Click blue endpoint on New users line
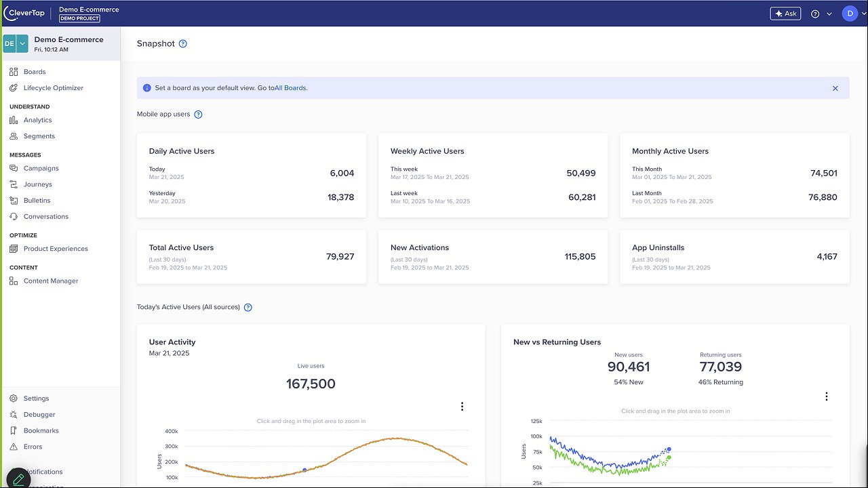Viewport: 868px width, 488px height. pyautogui.click(x=669, y=449)
